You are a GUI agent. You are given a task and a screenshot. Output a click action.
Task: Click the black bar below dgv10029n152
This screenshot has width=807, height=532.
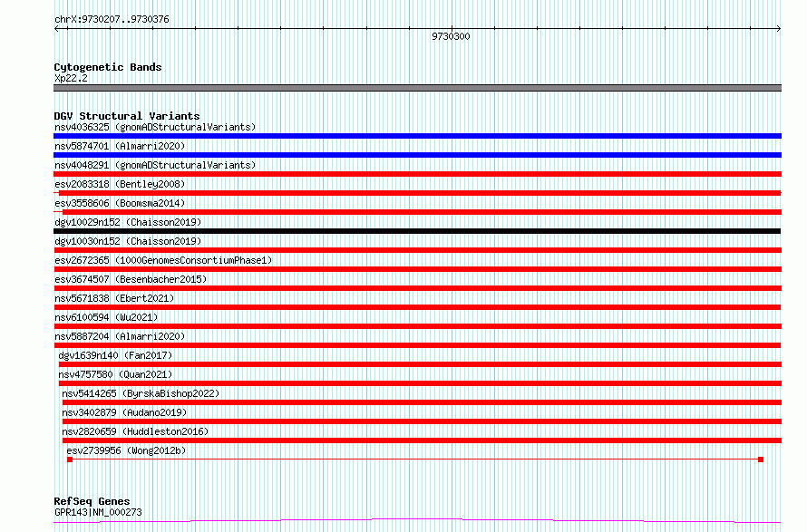(417, 231)
